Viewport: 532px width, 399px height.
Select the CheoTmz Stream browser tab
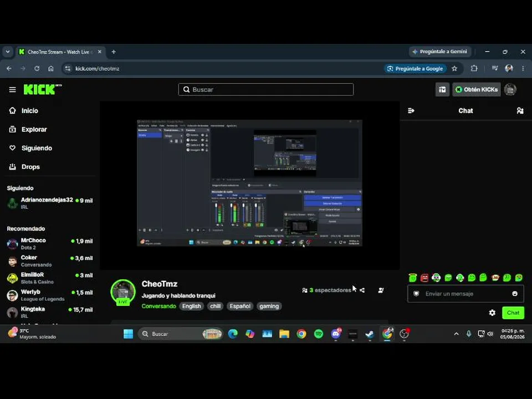(x=60, y=52)
